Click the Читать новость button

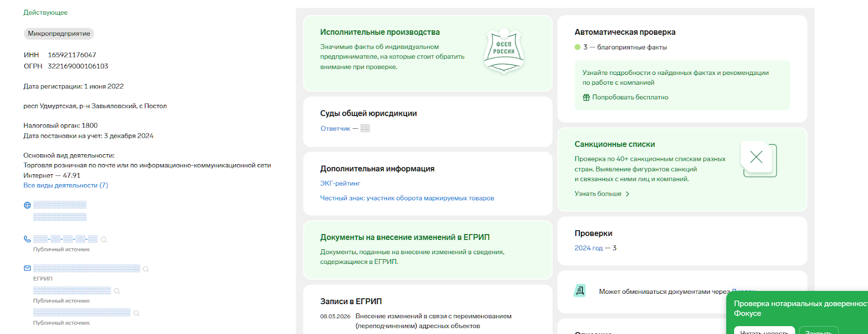click(x=764, y=331)
